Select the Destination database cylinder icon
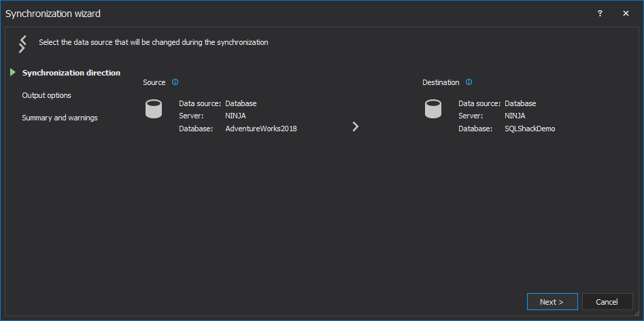Screen dimensions: 644x321 pyautogui.click(x=433, y=109)
